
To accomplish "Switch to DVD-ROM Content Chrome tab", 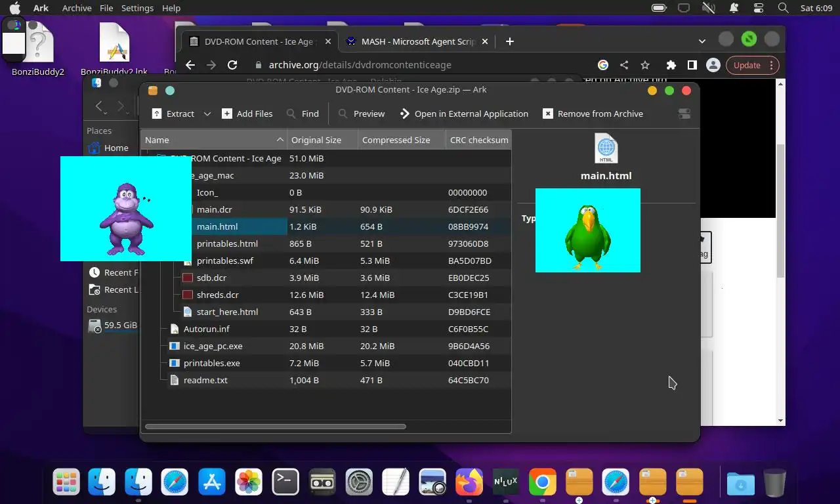I will tap(258, 41).
